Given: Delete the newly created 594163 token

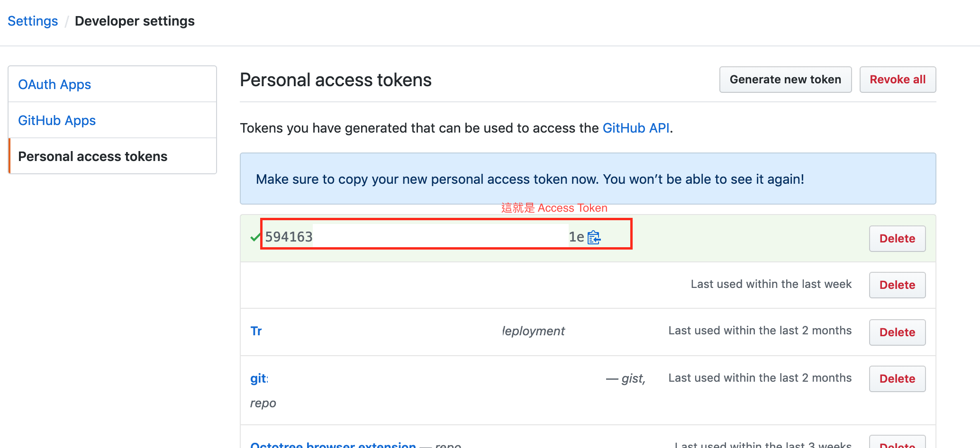Looking at the screenshot, I should pos(897,238).
